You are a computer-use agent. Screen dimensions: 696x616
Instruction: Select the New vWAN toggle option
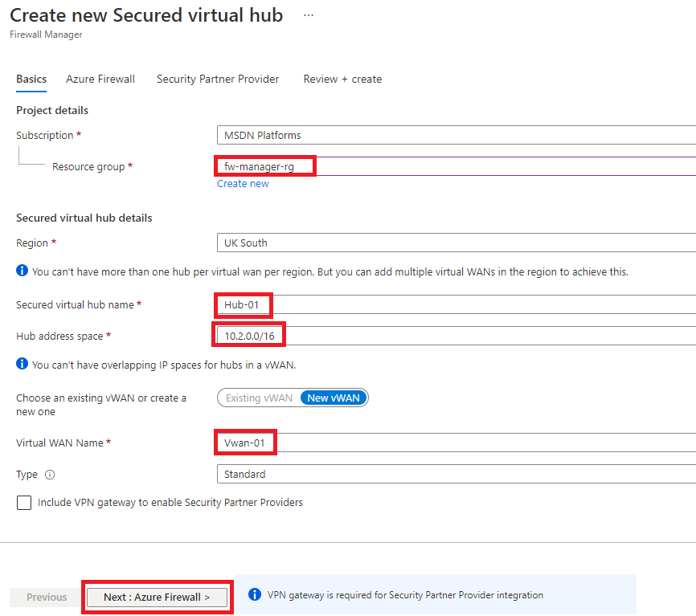click(334, 397)
